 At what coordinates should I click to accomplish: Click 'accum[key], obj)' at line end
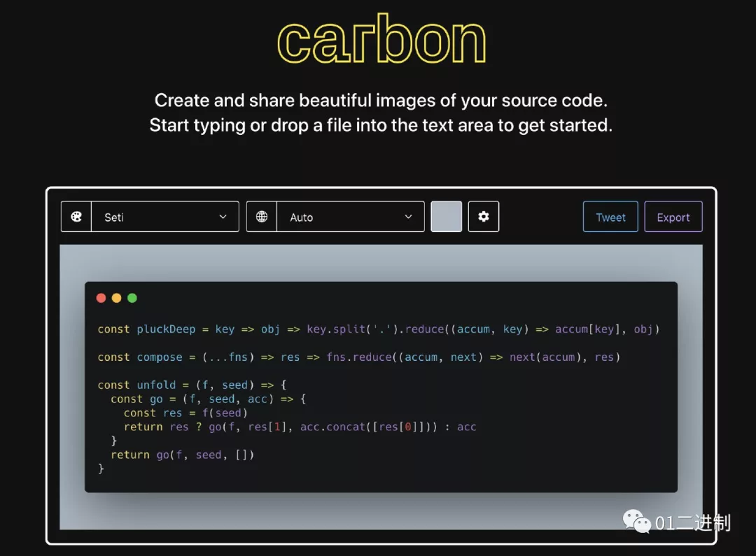(x=608, y=329)
